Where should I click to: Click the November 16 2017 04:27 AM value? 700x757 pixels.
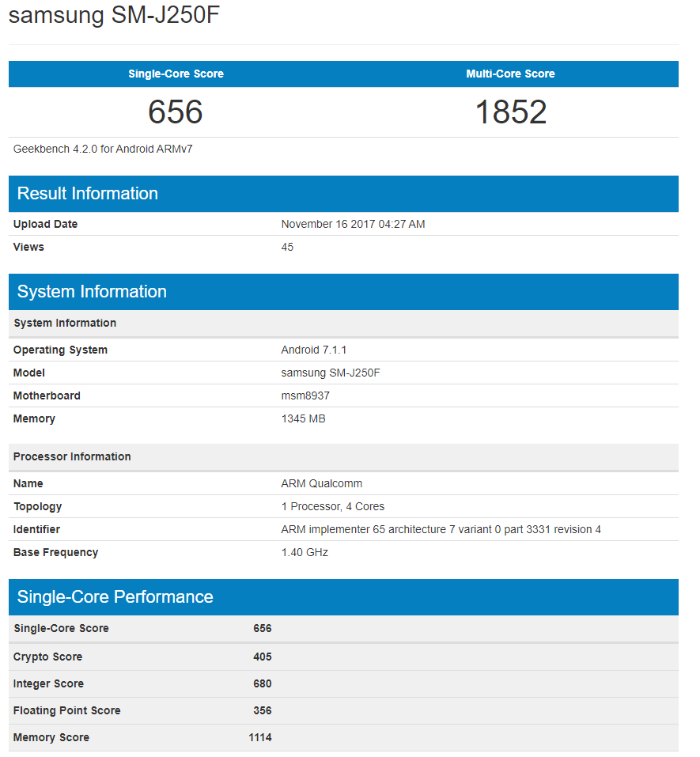(353, 224)
